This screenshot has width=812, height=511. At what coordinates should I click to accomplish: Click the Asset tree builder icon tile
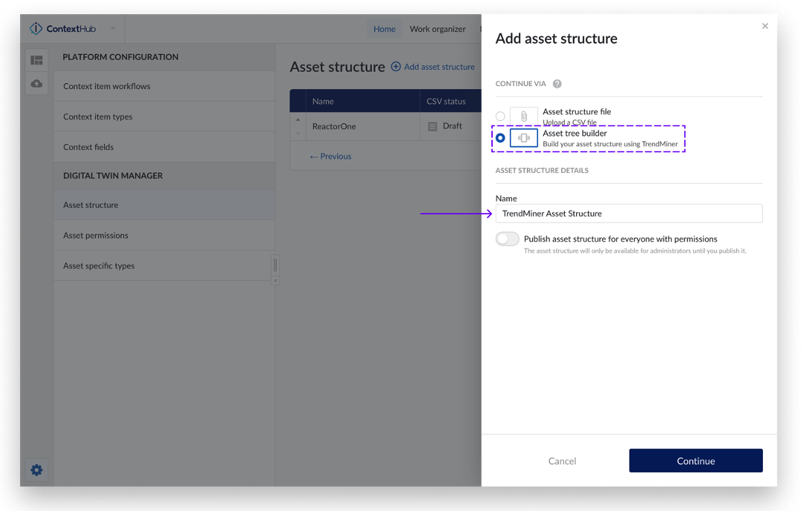pos(523,138)
